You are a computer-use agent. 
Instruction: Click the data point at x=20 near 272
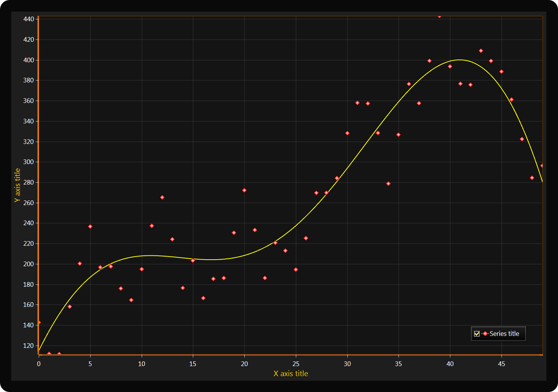(244, 190)
